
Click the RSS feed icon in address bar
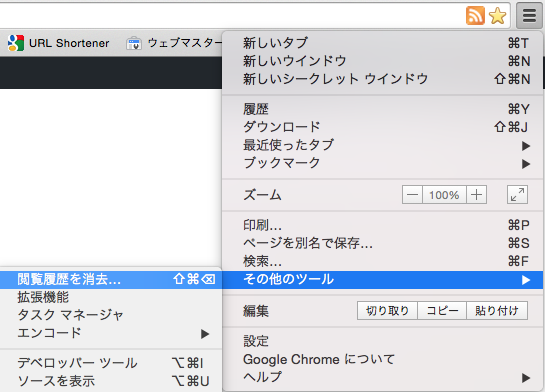point(475,16)
